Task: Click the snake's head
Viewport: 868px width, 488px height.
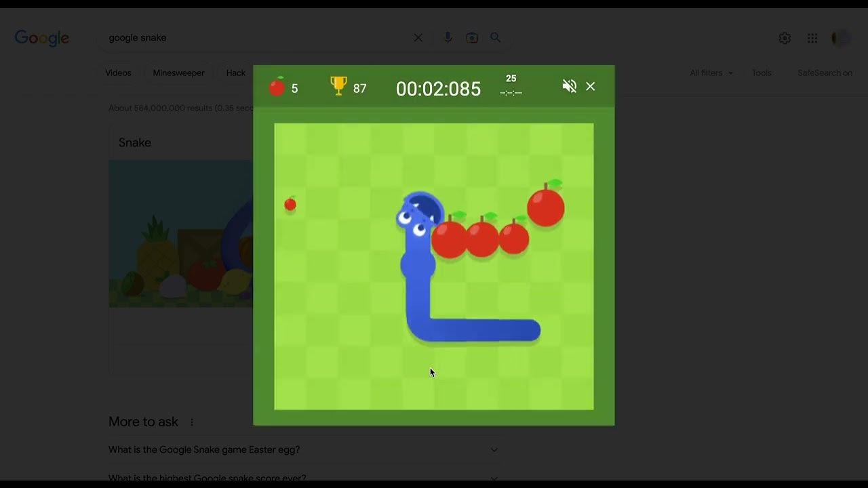Action: point(420,214)
